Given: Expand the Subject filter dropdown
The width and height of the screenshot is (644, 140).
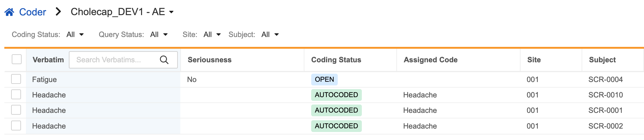Looking at the screenshot, I should click(270, 35).
